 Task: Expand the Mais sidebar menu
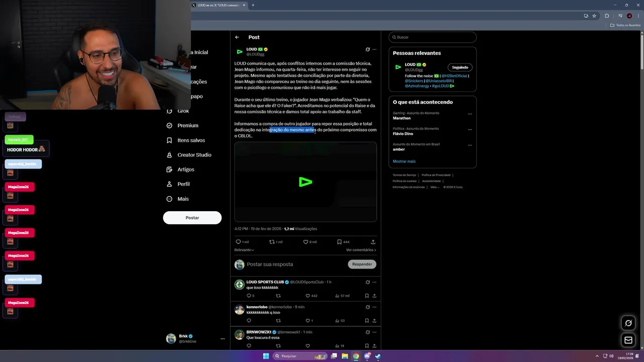(x=178, y=199)
